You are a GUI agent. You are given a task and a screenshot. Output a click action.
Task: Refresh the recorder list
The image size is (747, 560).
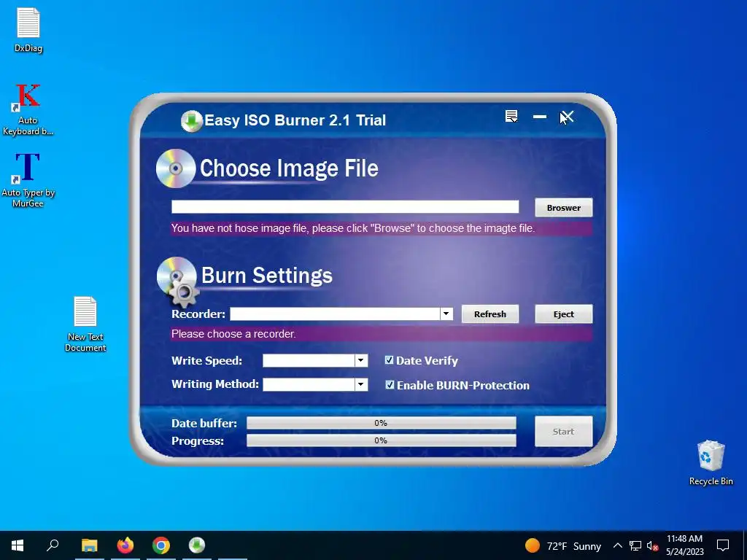[x=489, y=314]
